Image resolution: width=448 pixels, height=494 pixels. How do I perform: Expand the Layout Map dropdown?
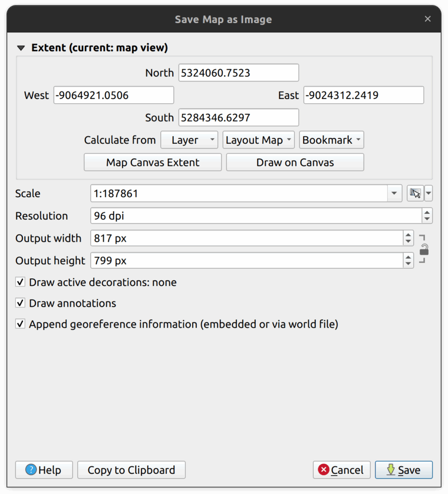click(x=258, y=140)
